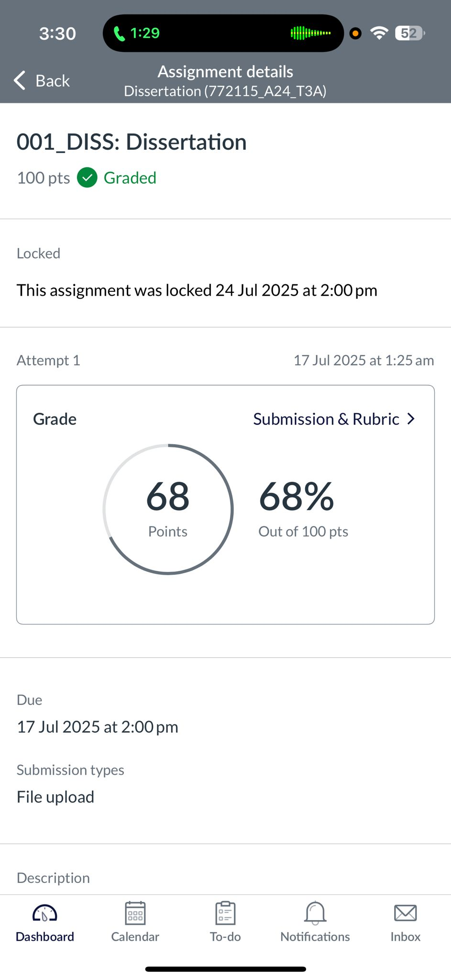The height and width of the screenshot is (980, 451).
Task: Tap the Attempt 1 label
Action: pos(48,360)
